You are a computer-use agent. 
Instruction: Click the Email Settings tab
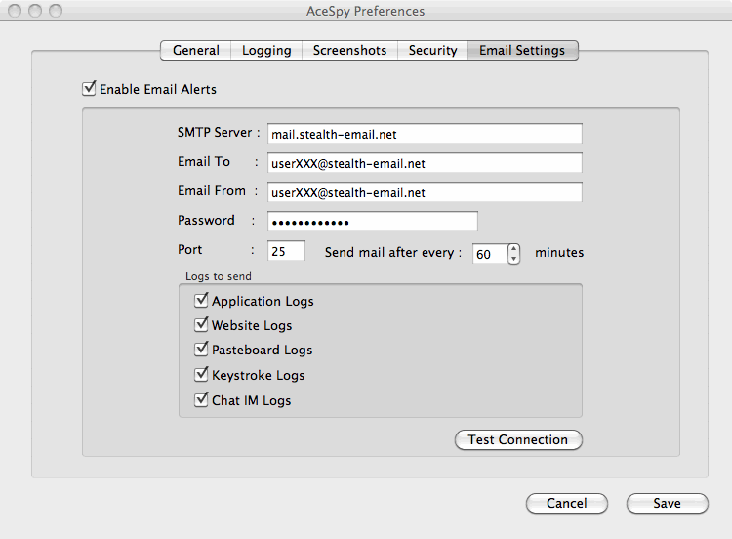522,50
